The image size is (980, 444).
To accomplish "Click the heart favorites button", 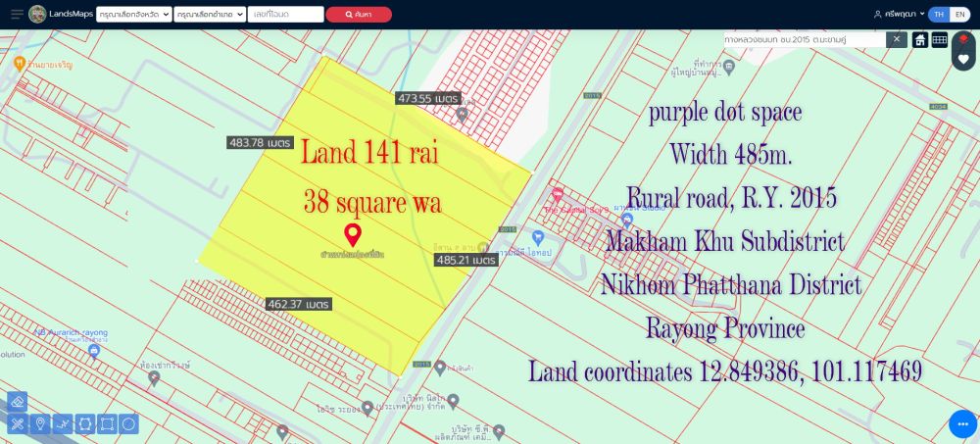I will pos(963,60).
